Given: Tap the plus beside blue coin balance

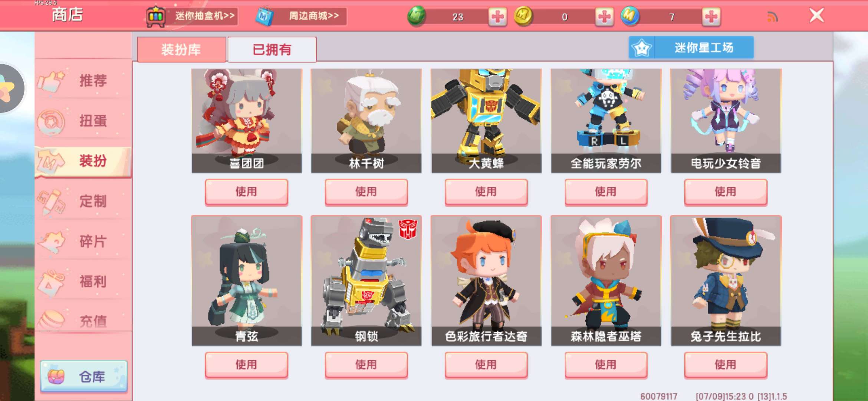Looking at the screenshot, I should point(711,17).
